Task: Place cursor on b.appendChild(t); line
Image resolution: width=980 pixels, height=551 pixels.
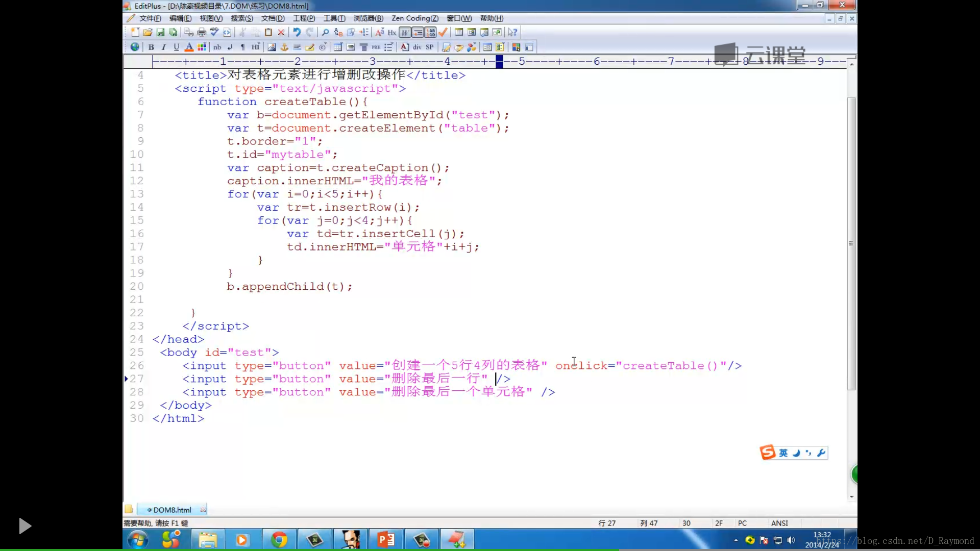Action: coord(289,286)
